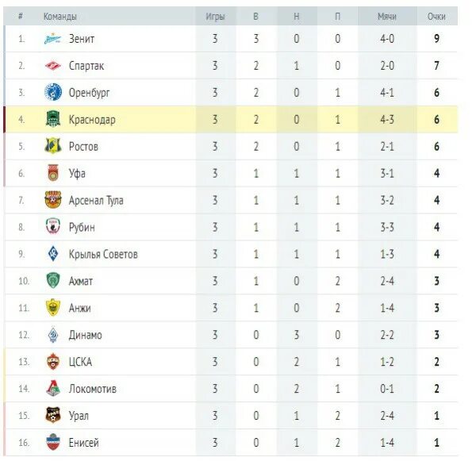Open the Енисей team link
The height and width of the screenshot is (461, 476).
[83, 443]
